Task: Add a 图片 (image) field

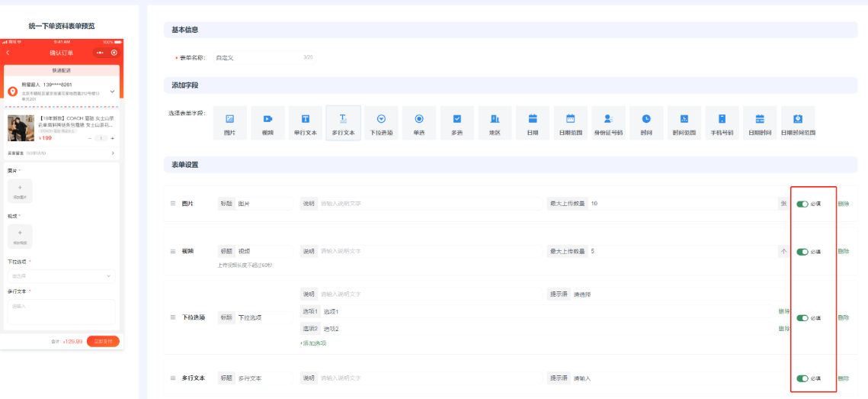Action: 229,123
